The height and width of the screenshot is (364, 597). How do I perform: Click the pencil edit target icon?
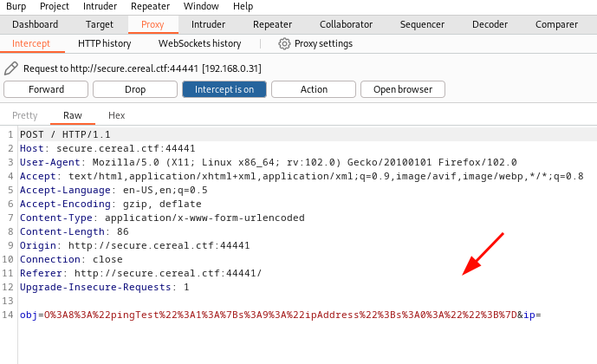click(x=11, y=68)
